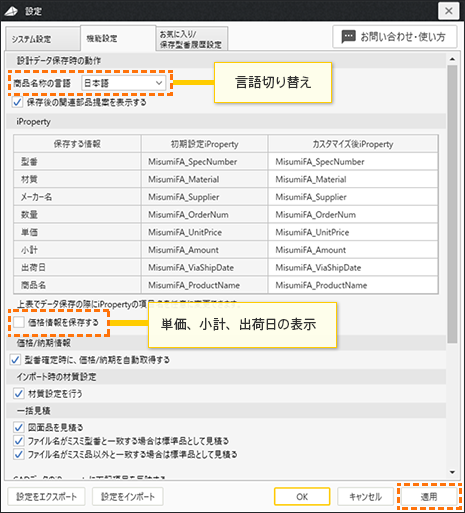Toggle ファイル名がミスミ品以外と一致する場合 checkbox
Viewport: 465px width, 513px height.
[x=19, y=454]
